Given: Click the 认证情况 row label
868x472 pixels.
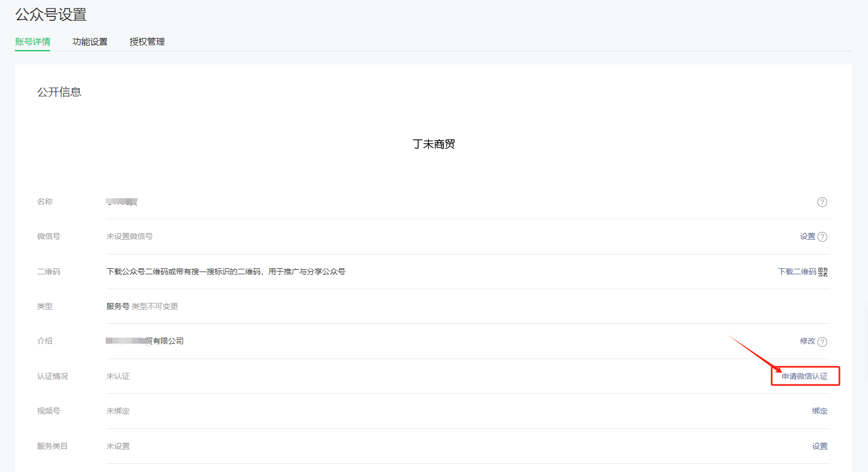Looking at the screenshot, I should [52, 376].
